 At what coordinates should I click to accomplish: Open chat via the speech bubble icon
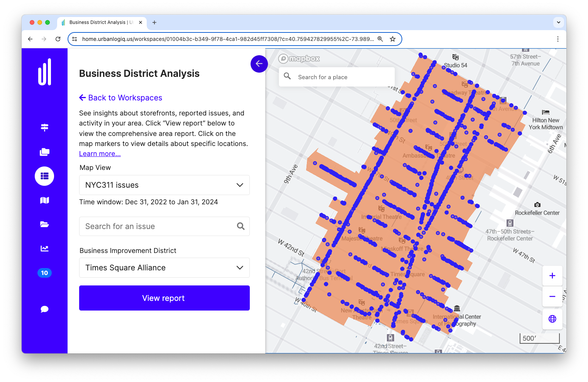(44, 309)
